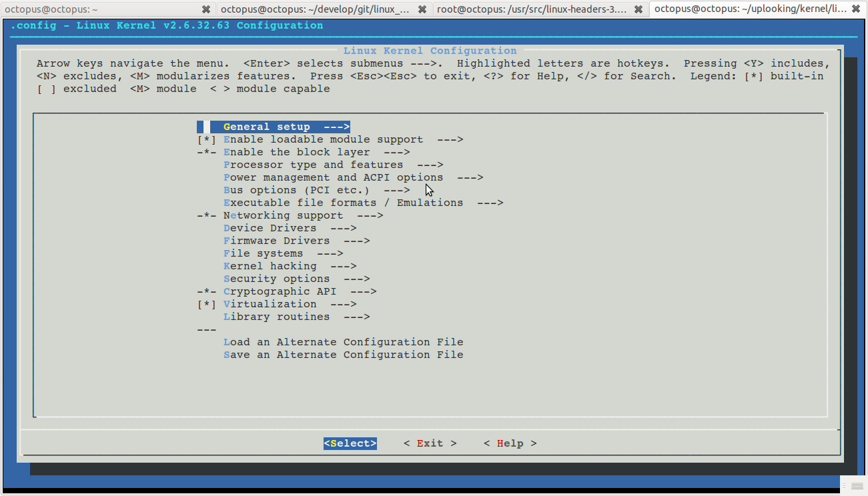The width and height of the screenshot is (868, 496).
Task: Expand the Processor type and features ---> arrow
Action: pyautogui.click(x=430, y=165)
